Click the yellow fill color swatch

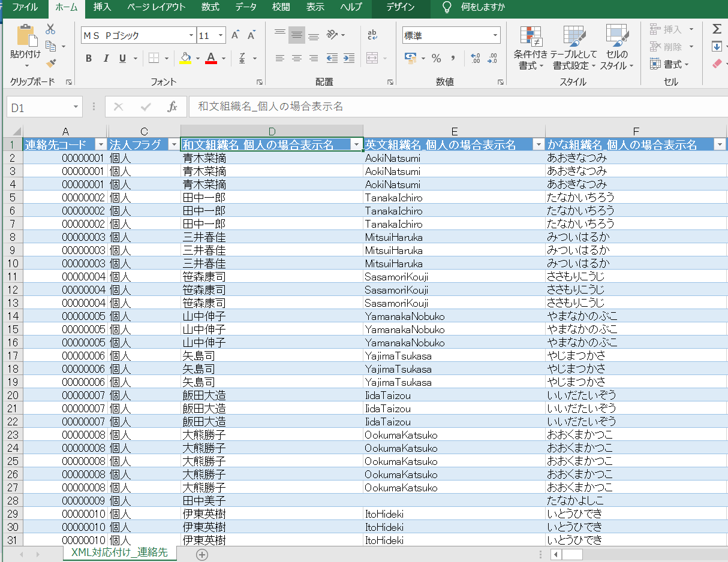coord(185,58)
